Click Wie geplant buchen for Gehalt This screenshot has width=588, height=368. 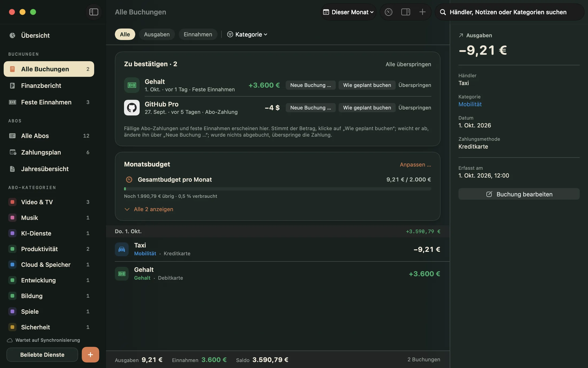(367, 85)
